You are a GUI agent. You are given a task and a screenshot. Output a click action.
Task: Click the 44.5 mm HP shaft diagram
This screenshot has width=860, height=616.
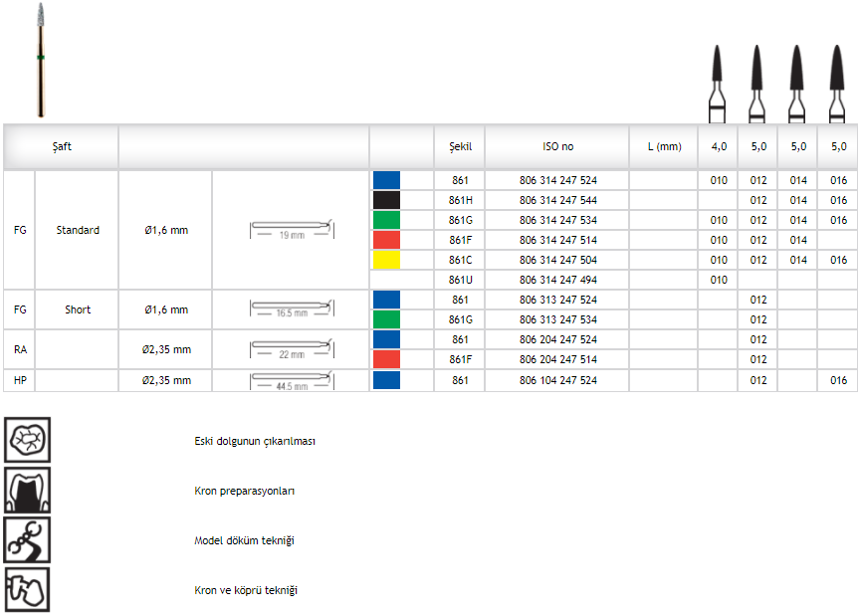click(291, 380)
